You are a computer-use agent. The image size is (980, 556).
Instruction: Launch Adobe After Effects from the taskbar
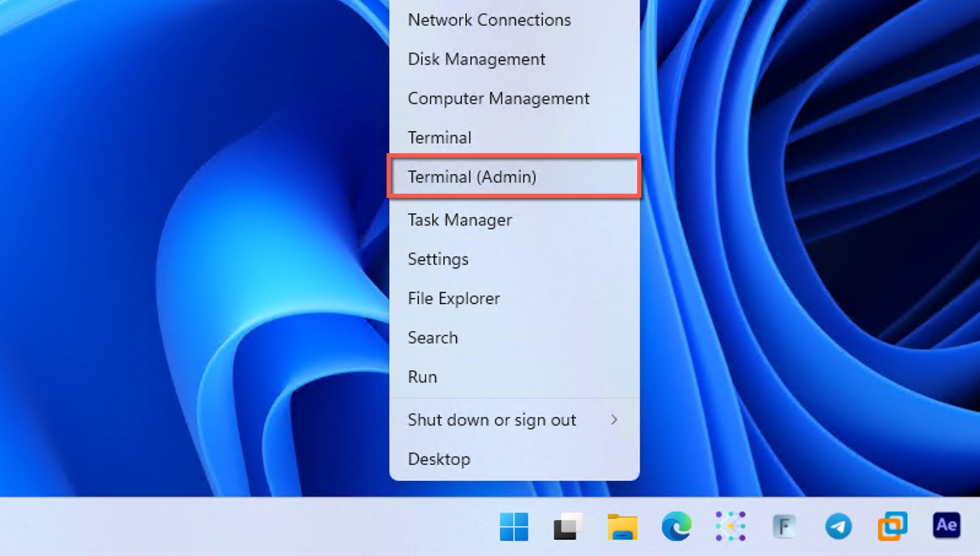coord(946,525)
